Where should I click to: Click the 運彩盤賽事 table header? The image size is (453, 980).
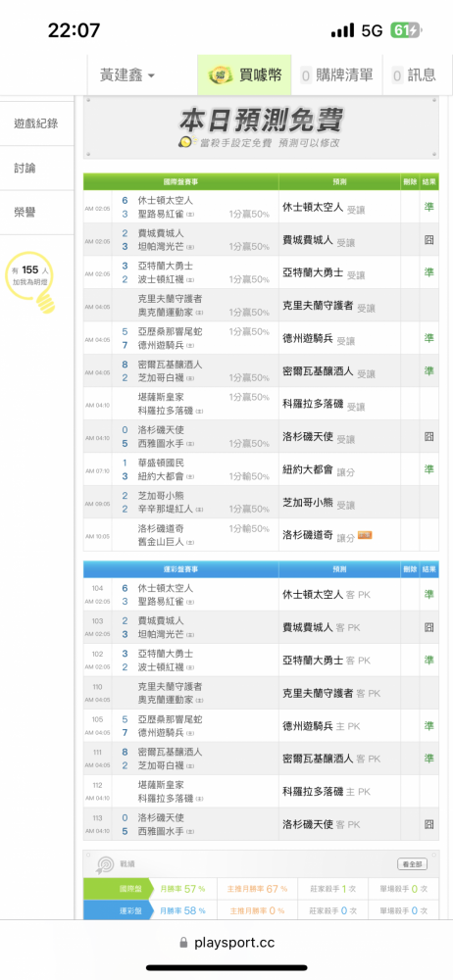180,569
